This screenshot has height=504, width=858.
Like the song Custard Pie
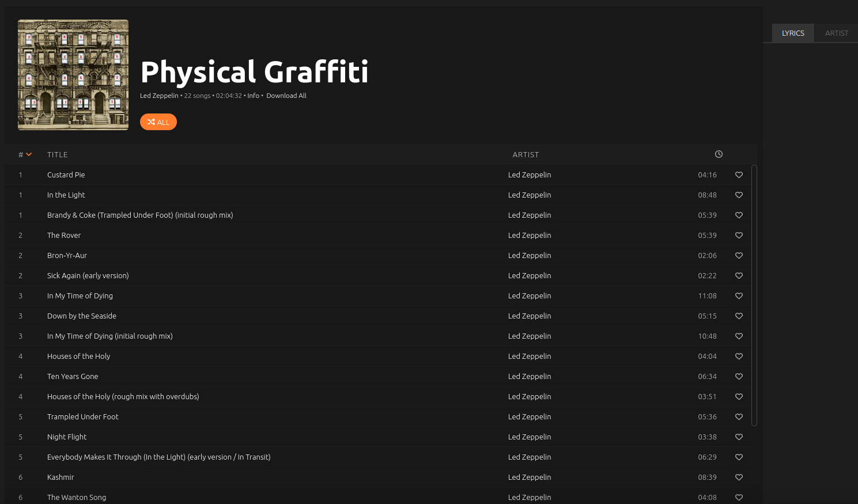coord(739,175)
